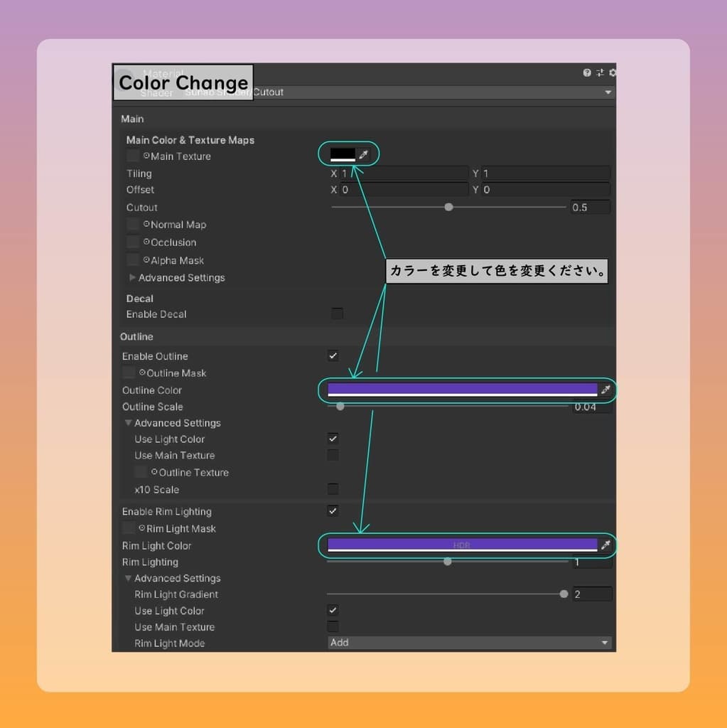This screenshot has height=728, width=727.
Task: Select texture picker circle for Main Texture
Action: pos(146,156)
